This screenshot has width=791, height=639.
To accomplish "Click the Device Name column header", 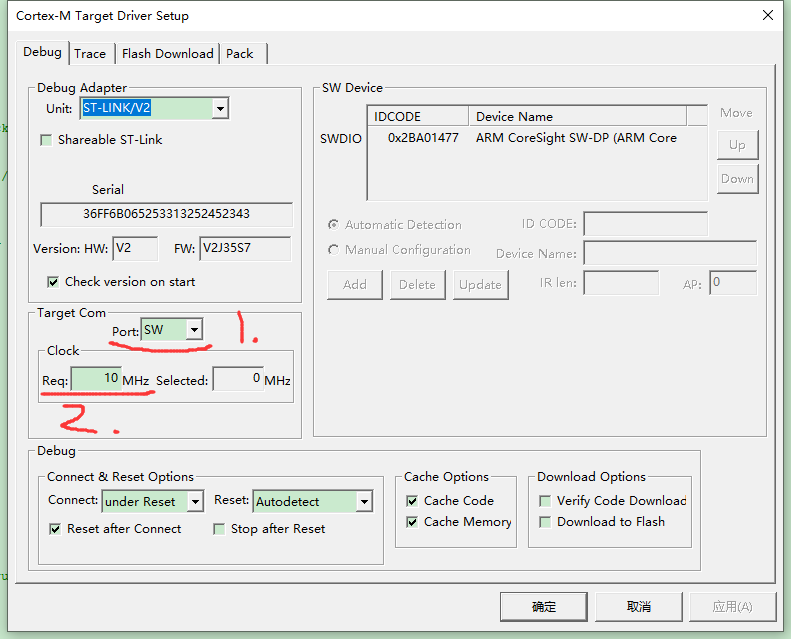I will [x=578, y=117].
